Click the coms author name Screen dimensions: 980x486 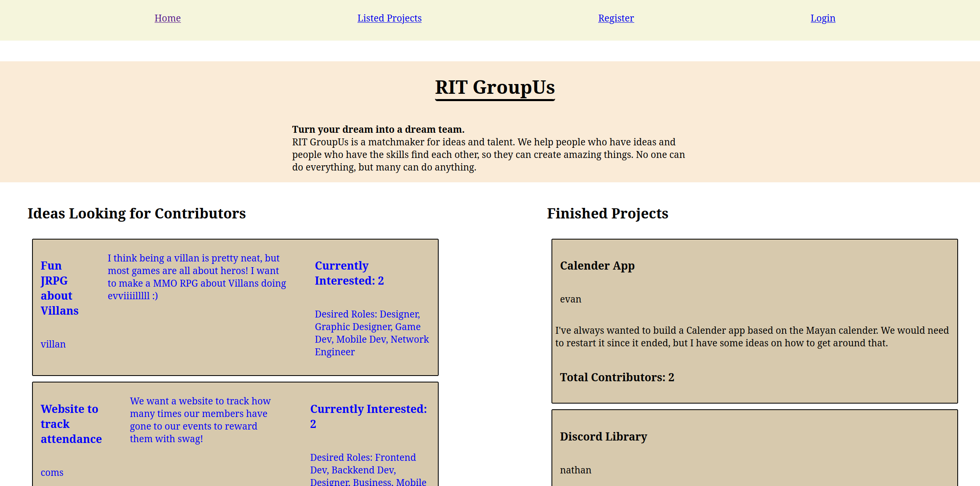52,473
